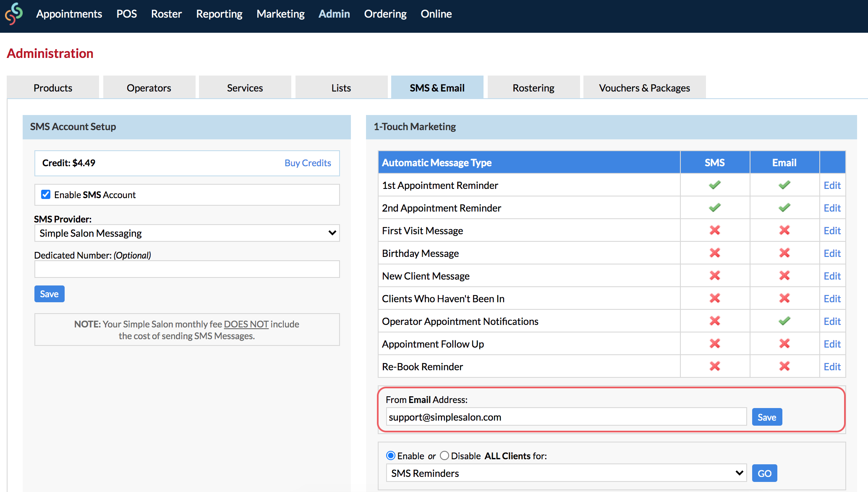Open the SMS Provider dropdown
The image size is (868, 492).
click(x=187, y=233)
